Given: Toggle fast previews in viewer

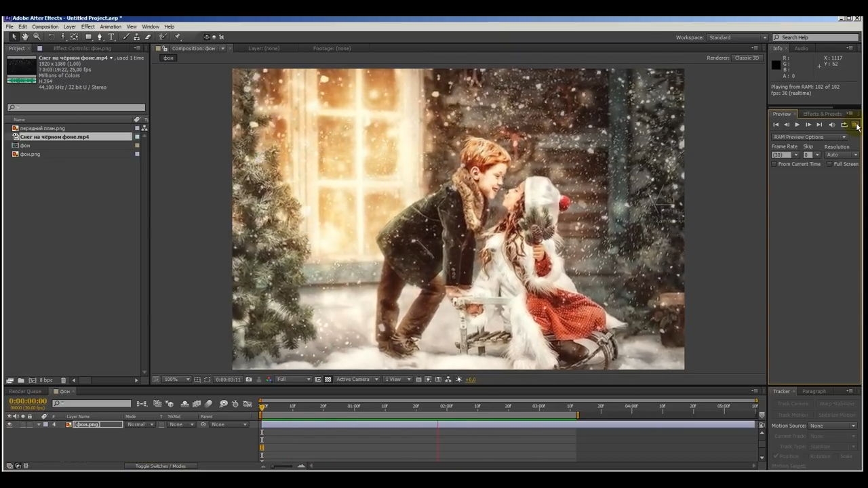Looking at the screenshot, I should click(429, 380).
